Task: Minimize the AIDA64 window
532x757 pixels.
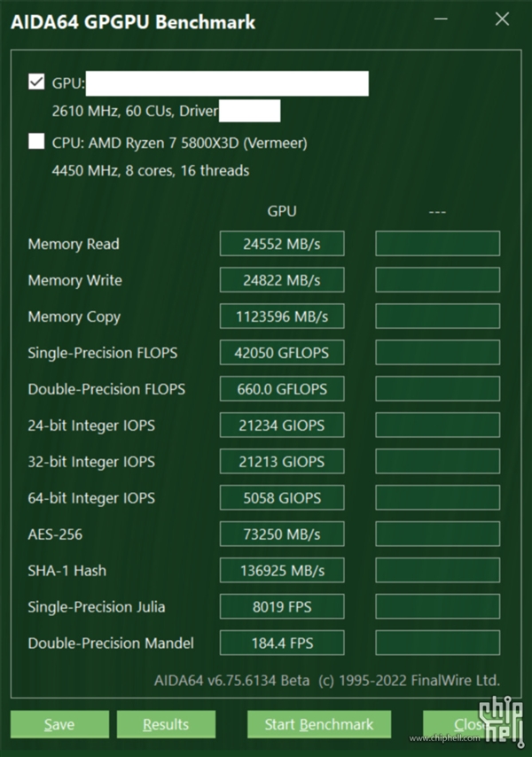Action: (x=441, y=19)
